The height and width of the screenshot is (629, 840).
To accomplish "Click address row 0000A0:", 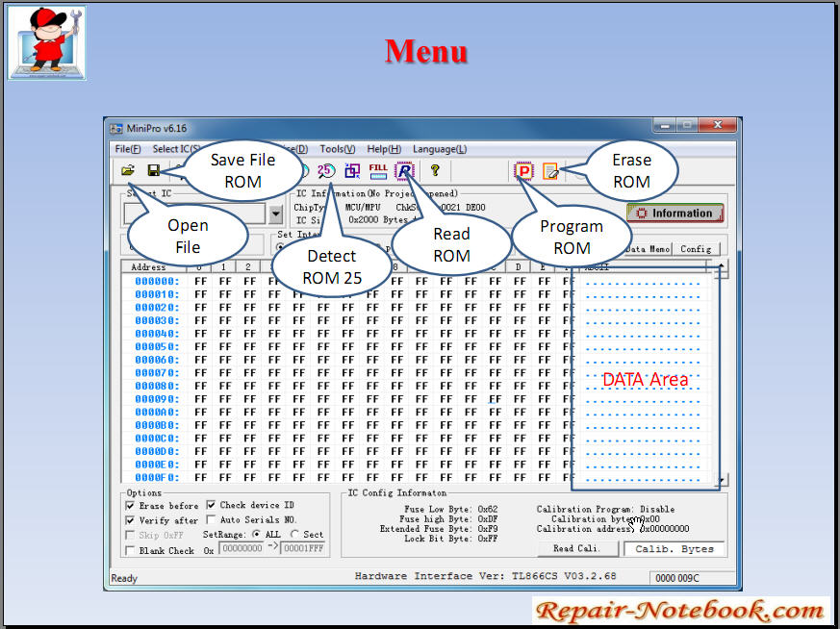I will pos(157,413).
